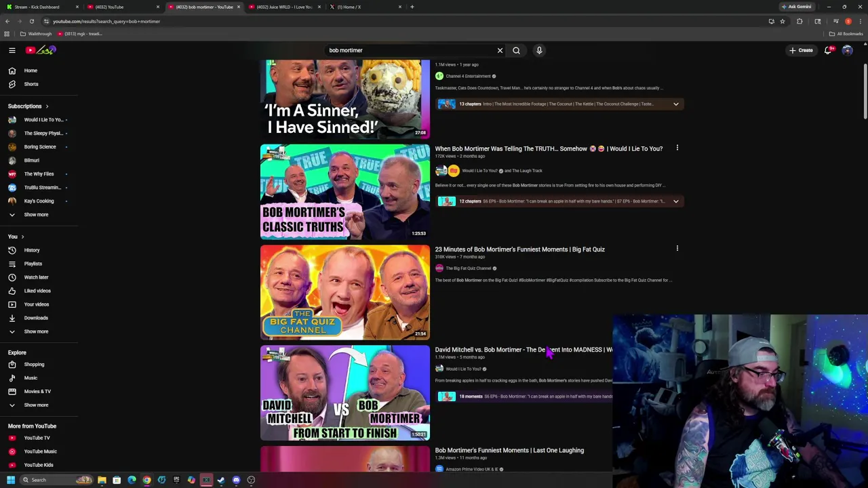Open Movies & TV under Explore
The height and width of the screenshot is (488, 868).
37,392
